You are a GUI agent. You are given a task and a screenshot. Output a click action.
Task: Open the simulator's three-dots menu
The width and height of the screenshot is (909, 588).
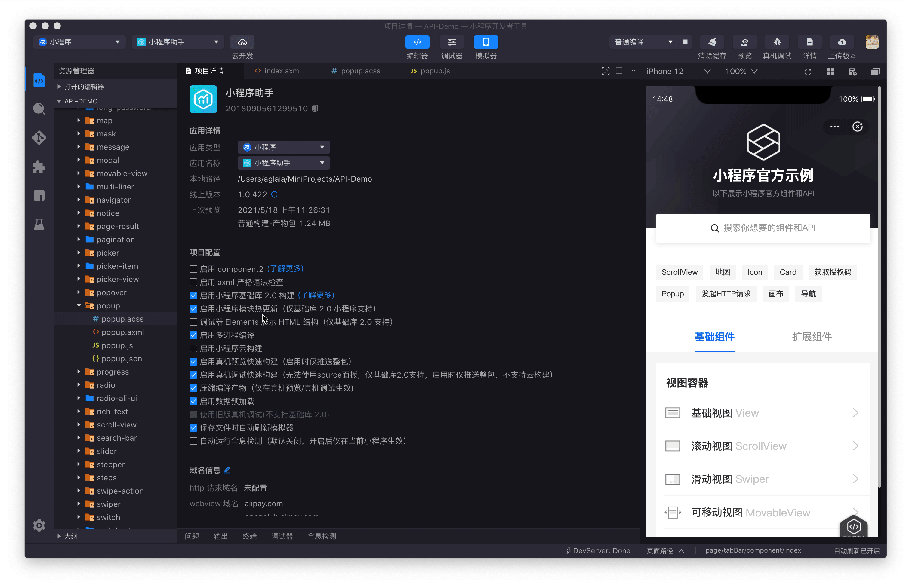pyautogui.click(x=834, y=127)
